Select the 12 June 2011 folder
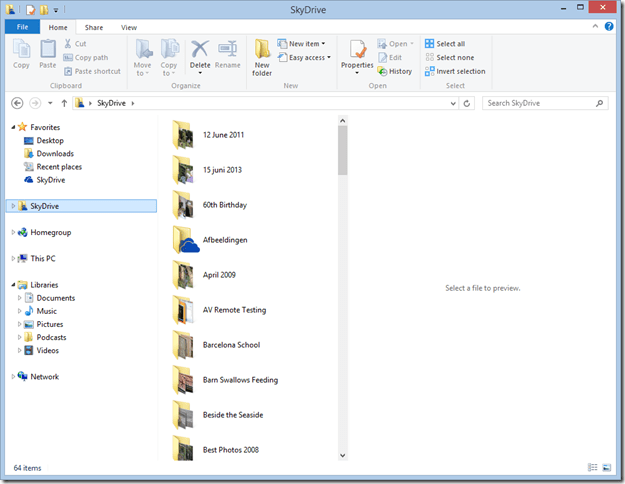The width and height of the screenshot is (625, 484). click(x=208, y=135)
